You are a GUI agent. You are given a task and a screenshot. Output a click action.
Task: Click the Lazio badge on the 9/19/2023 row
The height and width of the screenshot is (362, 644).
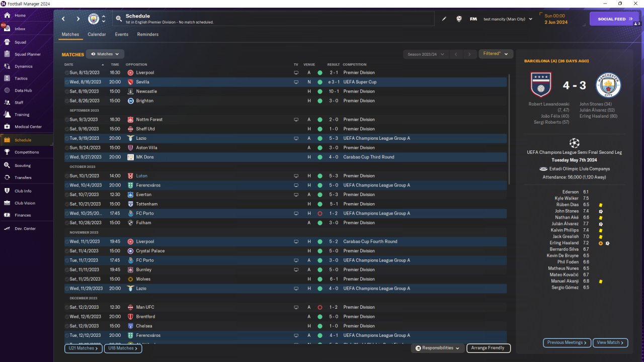coord(131,138)
